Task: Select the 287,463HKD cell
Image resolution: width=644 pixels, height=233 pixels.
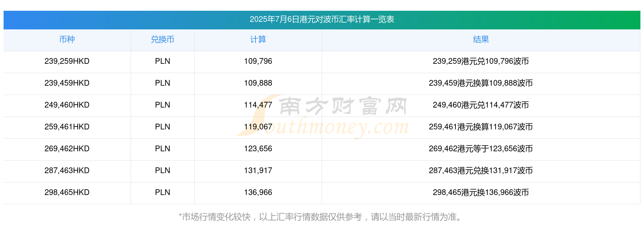Action: 67,171
